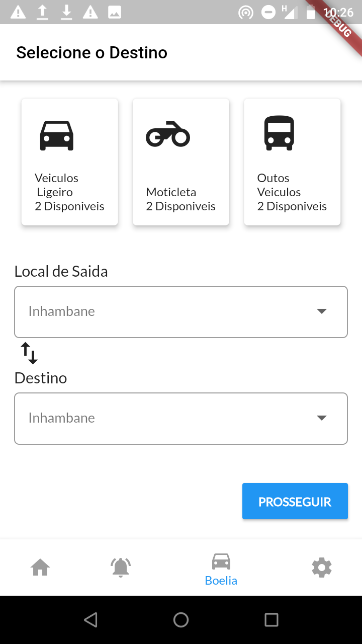Open settings gear tab
Screen dimensions: 362x644
[322, 568]
